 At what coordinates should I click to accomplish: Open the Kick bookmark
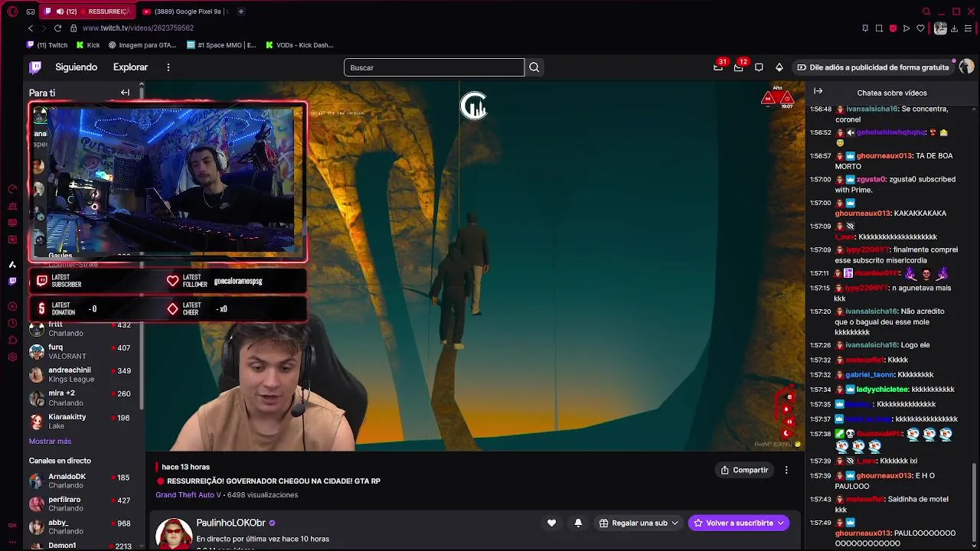89,45
